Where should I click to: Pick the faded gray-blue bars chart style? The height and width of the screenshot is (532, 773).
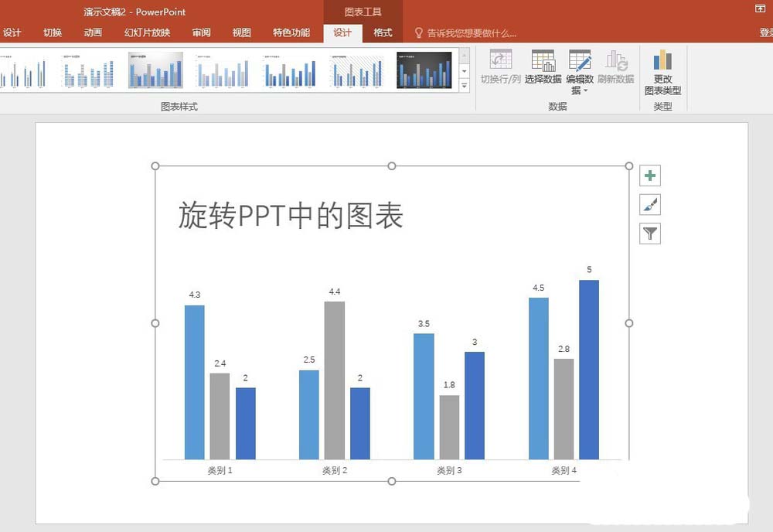pos(223,70)
